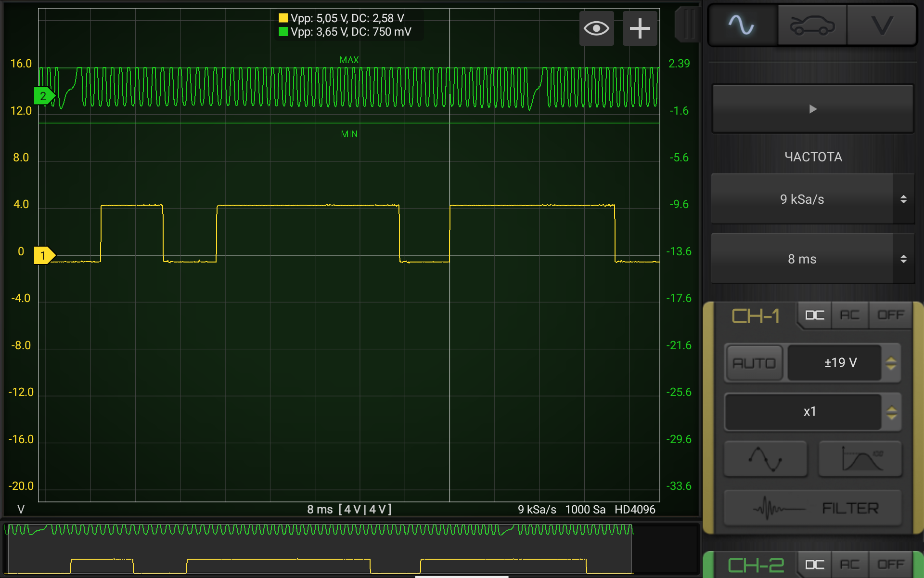Adjust the ±19 V range stepper
The height and width of the screenshot is (578, 924).
[891, 363]
